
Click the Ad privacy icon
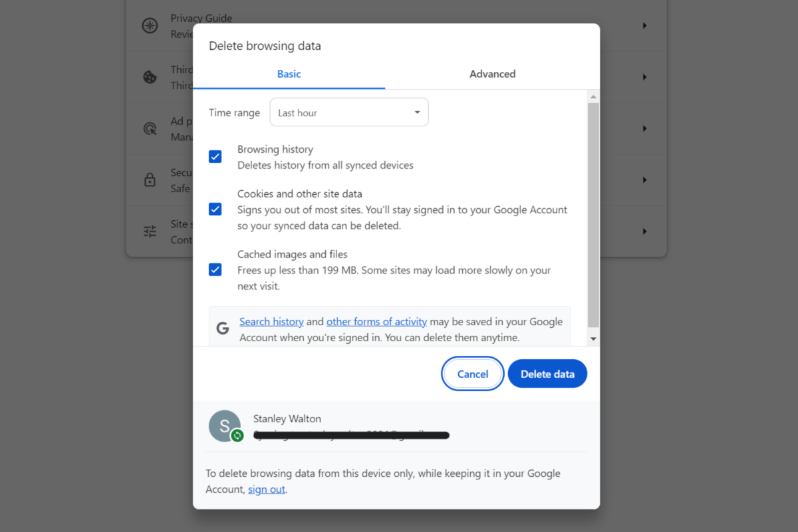[x=148, y=128]
